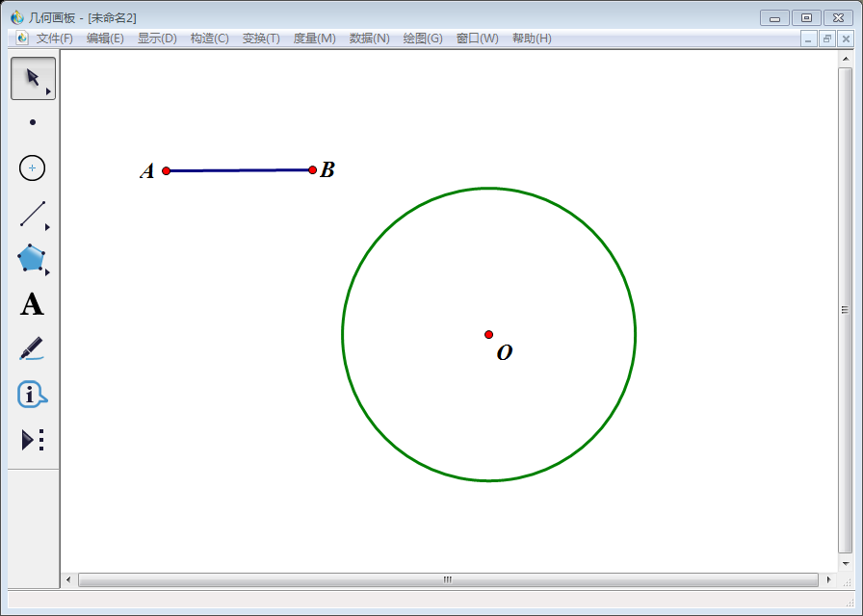Screen dimensions: 863x616
Task: Click center point O of the circle
Action: coord(489,335)
